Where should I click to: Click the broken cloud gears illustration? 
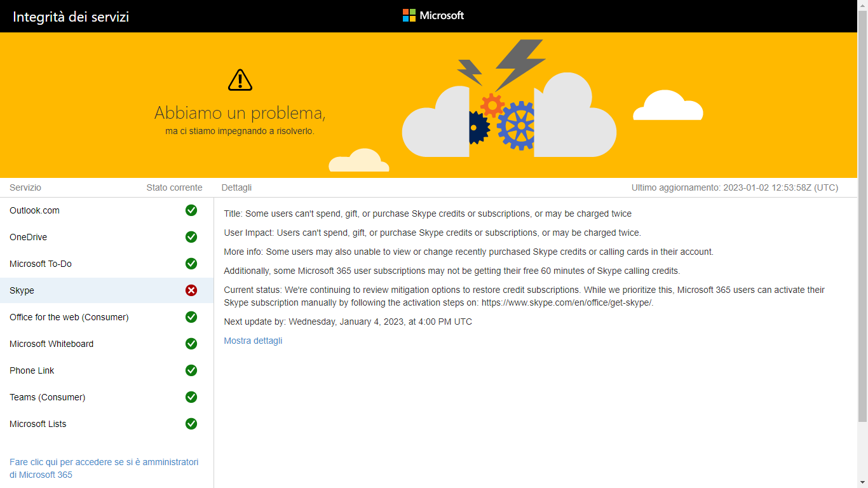click(x=509, y=98)
